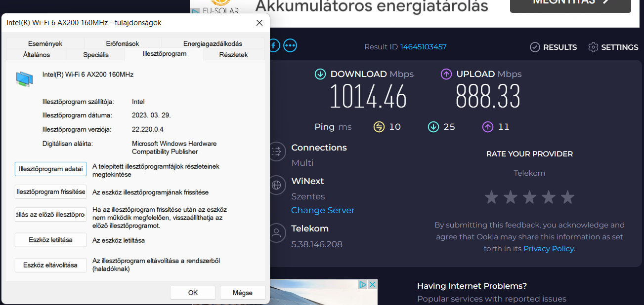Click the Facebook share icon on Speedtest
The image size is (644, 305).
274,46
